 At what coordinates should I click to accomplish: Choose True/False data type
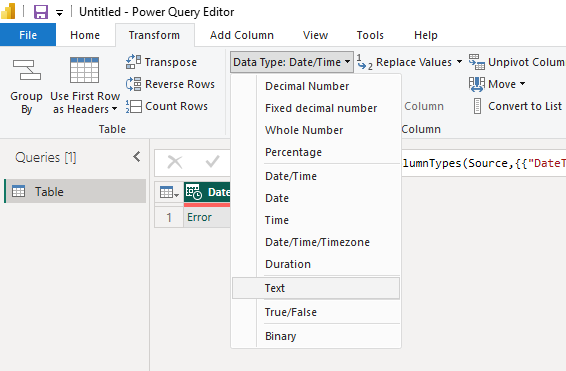coord(316,312)
